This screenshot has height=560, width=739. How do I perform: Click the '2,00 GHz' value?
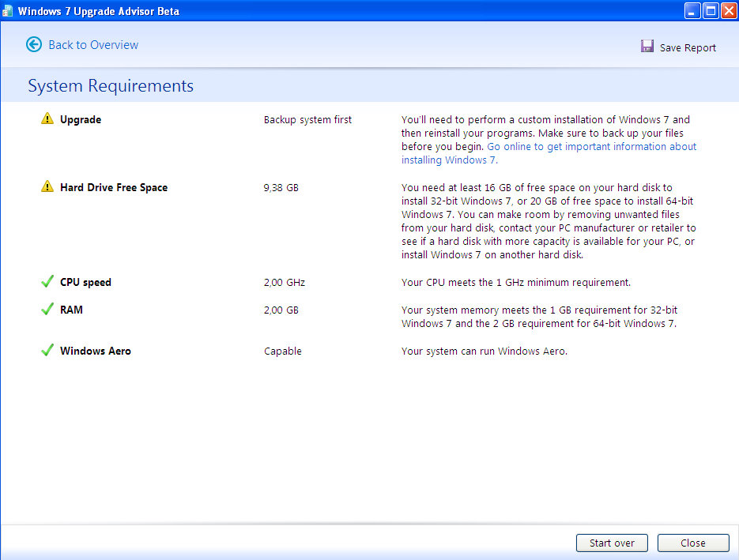point(285,283)
